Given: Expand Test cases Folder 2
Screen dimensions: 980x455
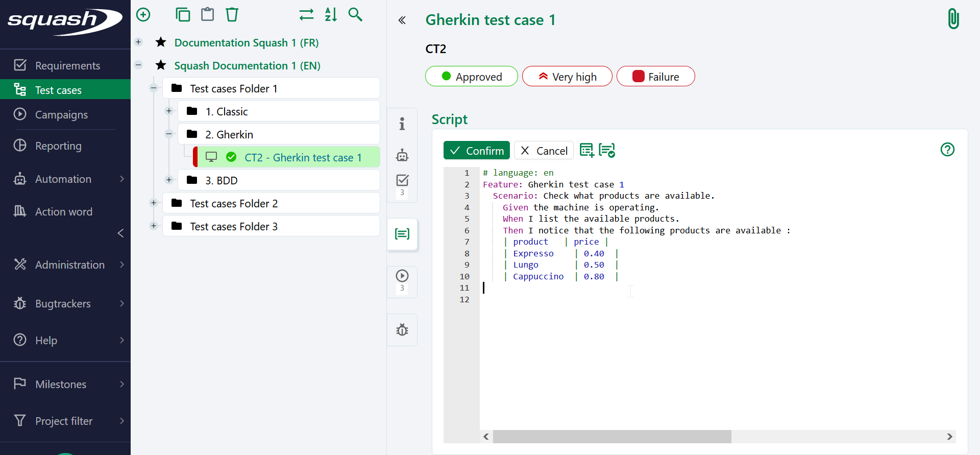Looking at the screenshot, I should coord(154,203).
